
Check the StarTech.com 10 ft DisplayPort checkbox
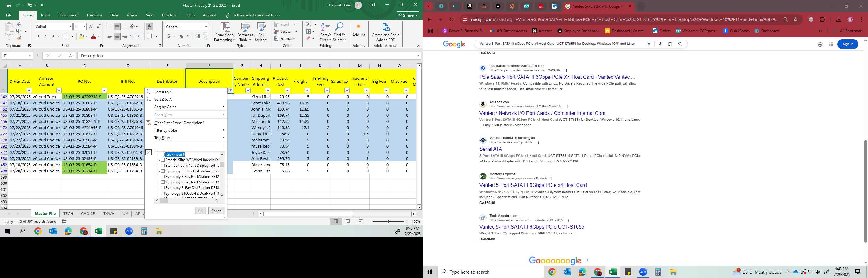[163, 166]
